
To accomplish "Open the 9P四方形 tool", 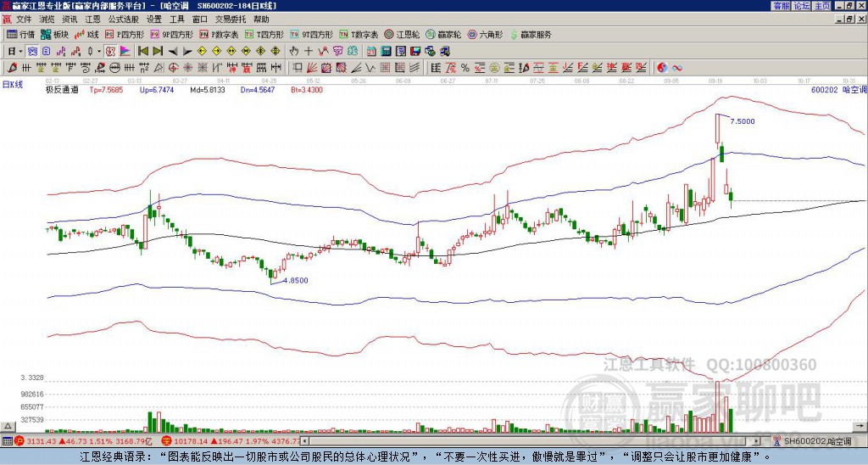I will (x=171, y=34).
